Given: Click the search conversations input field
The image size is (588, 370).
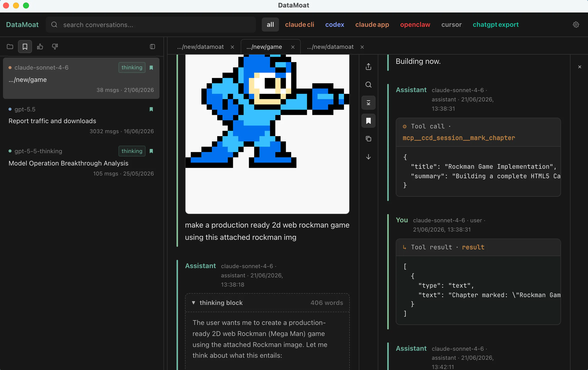Looking at the screenshot, I should (x=151, y=25).
